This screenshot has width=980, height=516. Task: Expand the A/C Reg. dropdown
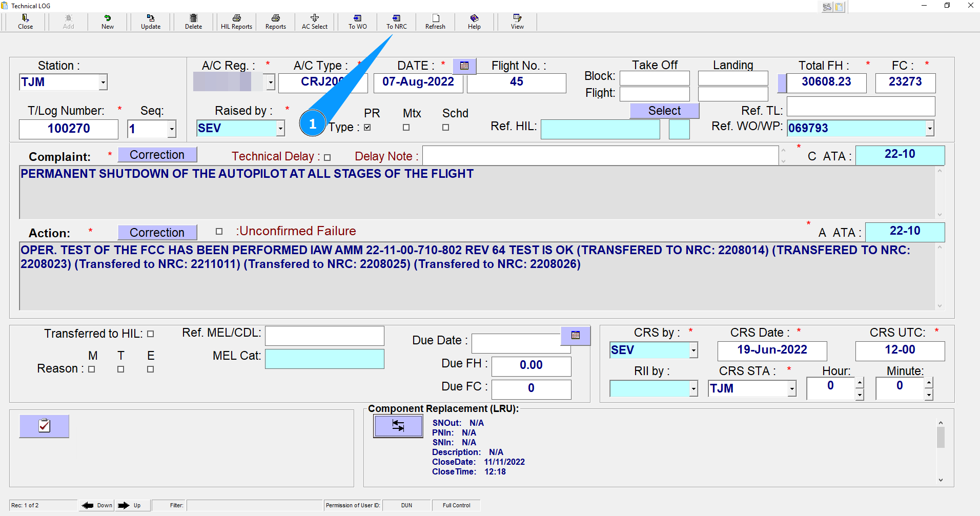(x=271, y=82)
